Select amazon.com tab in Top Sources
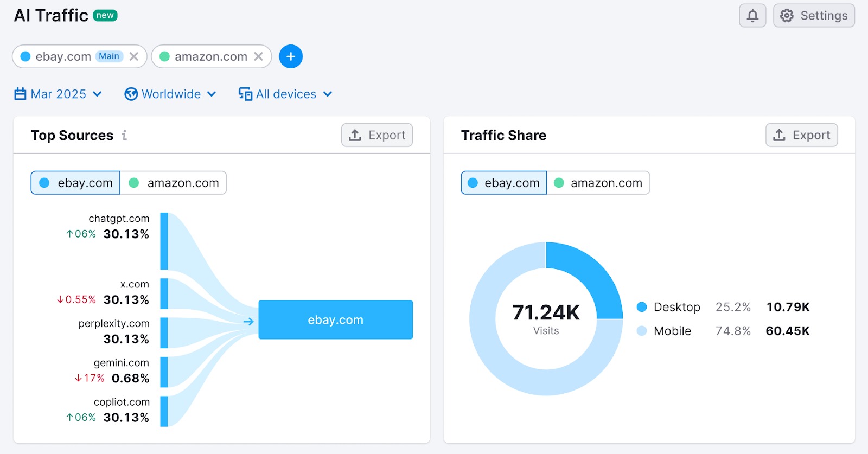The width and height of the screenshot is (868, 454). point(174,183)
